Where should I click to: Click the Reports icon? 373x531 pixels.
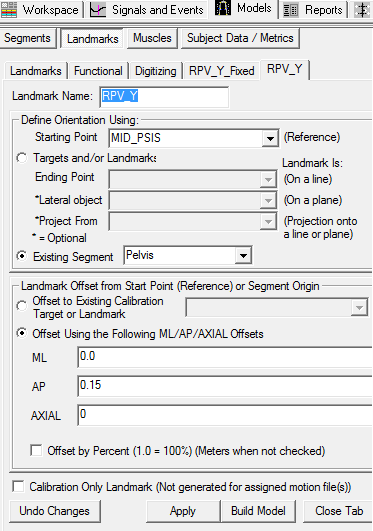[x=291, y=10]
